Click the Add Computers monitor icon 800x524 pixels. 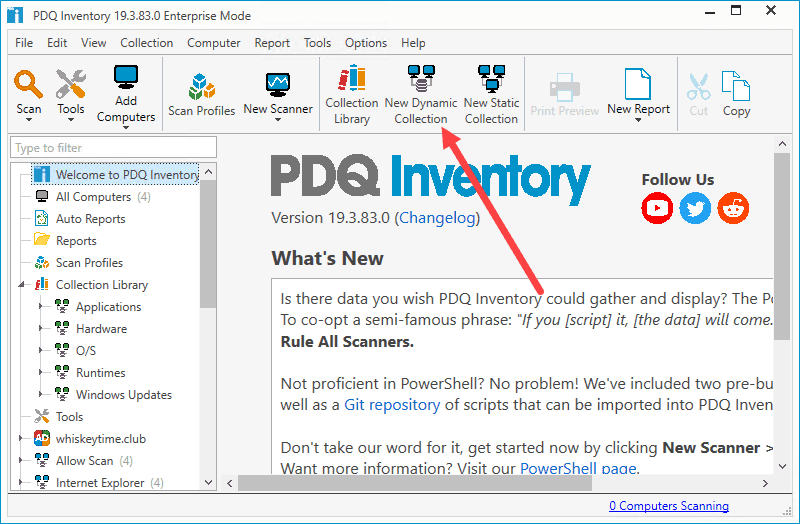pos(126,78)
